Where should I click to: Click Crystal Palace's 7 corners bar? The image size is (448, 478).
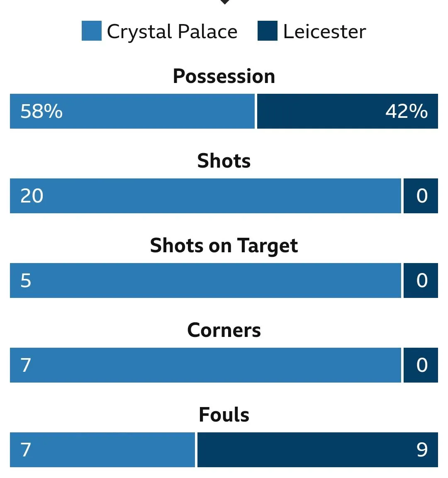pyautogui.click(x=205, y=365)
